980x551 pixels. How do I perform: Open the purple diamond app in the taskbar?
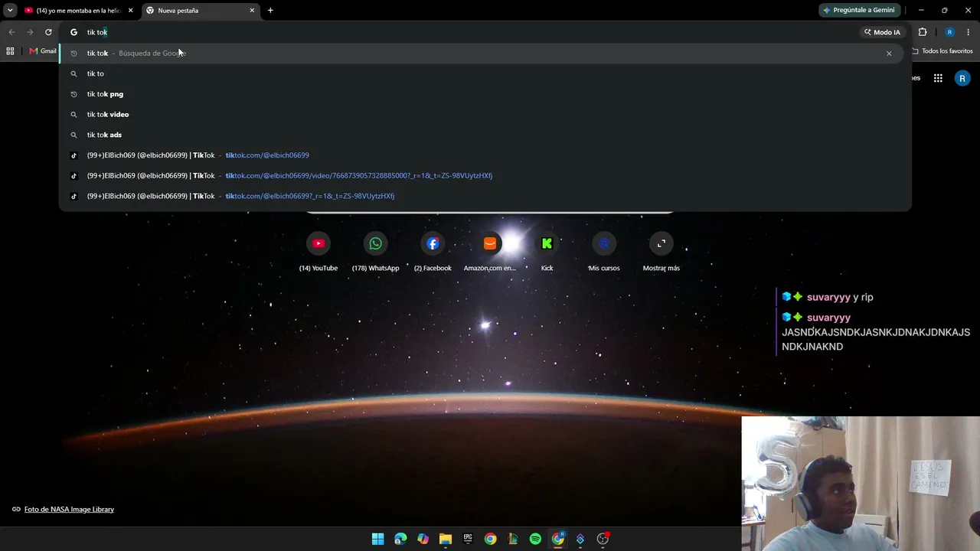(x=580, y=540)
